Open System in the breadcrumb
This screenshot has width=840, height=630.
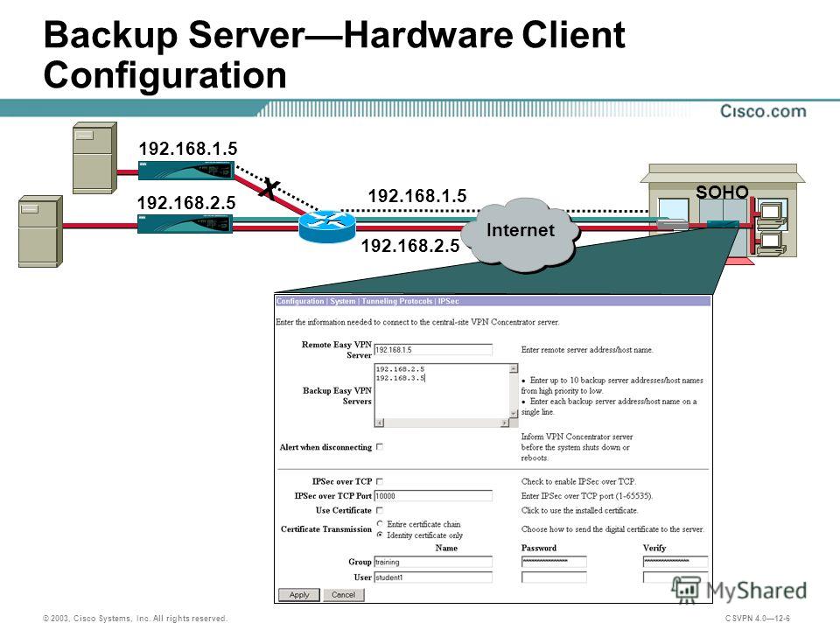coord(343,301)
